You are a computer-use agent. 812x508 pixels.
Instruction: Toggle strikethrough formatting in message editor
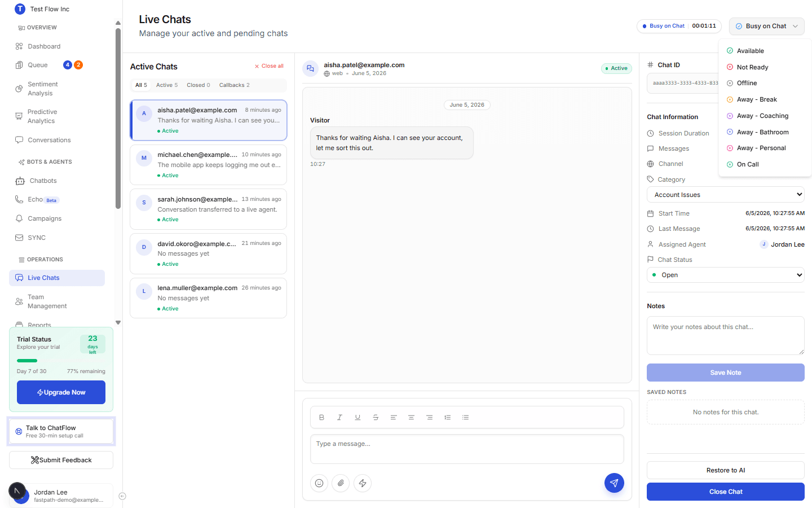pyautogui.click(x=376, y=418)
